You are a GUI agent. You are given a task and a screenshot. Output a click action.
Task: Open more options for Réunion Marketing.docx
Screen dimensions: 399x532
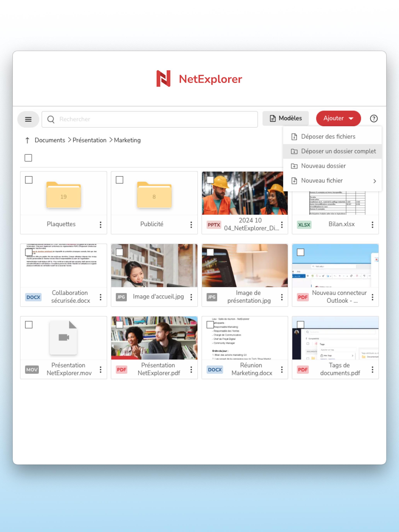pos(282,370)
